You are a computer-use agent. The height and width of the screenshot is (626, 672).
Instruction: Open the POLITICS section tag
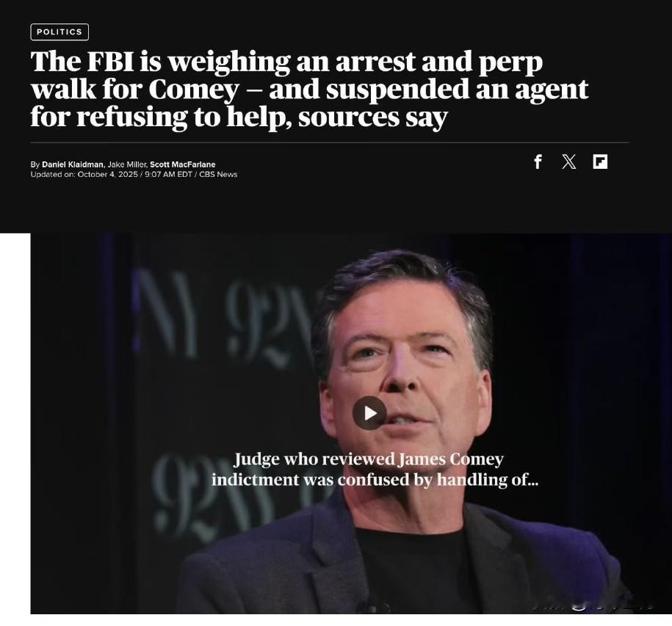pyautogui.click(x=59, y=32)
